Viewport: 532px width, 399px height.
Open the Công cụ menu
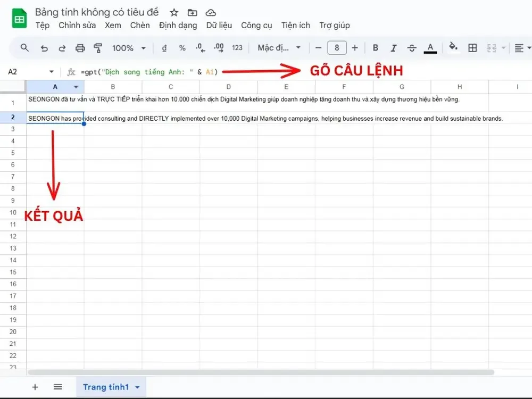[256, 26]
